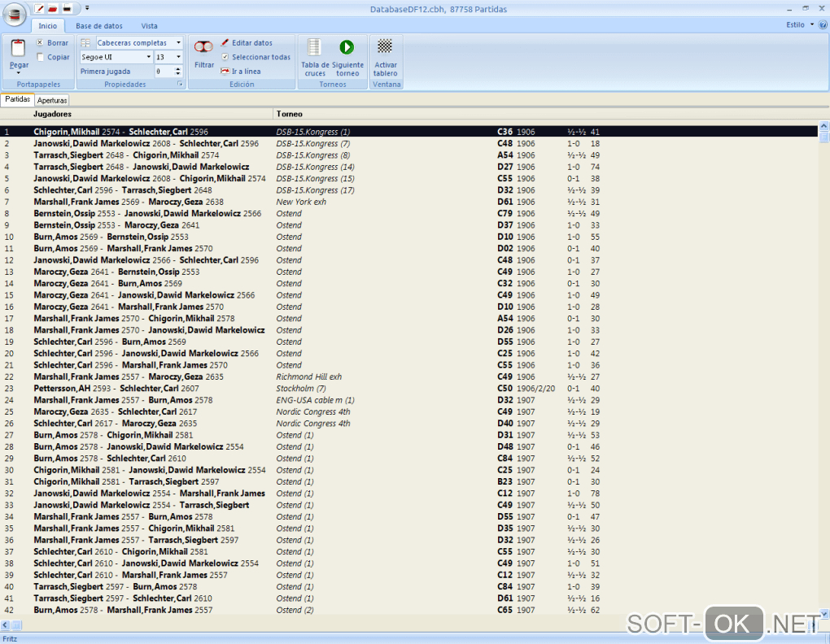This screenshot has width=830, height=644.
Task: Click date 1906/2/20 in row 23
Action: pos(536,388)
